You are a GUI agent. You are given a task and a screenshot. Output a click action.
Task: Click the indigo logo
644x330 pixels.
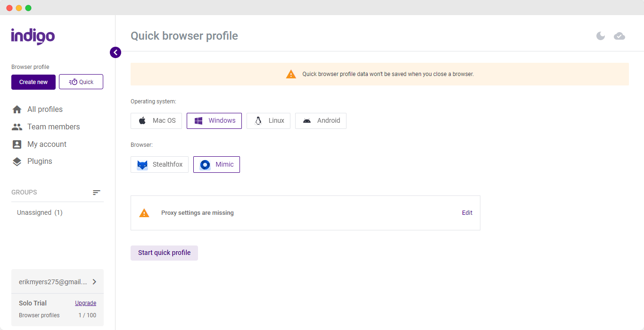33,36
